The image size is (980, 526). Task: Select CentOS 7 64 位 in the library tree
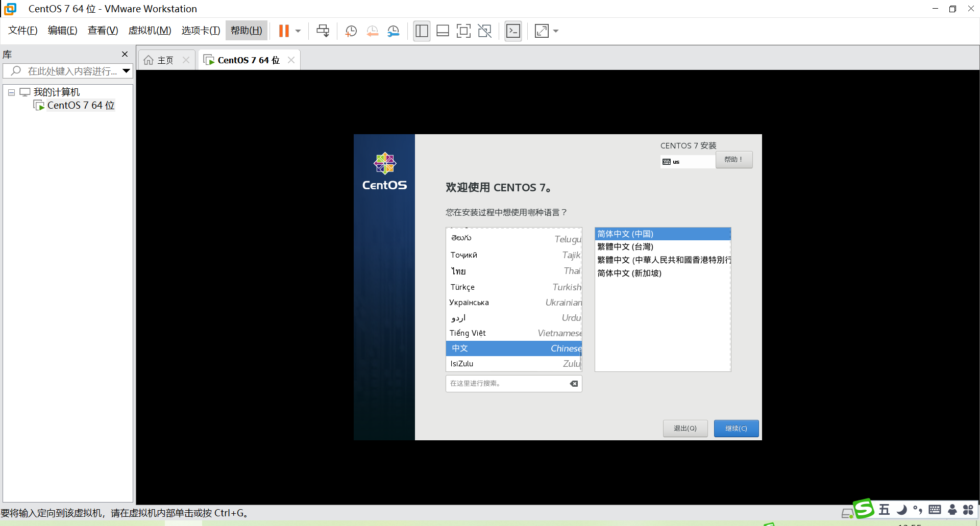81,106
